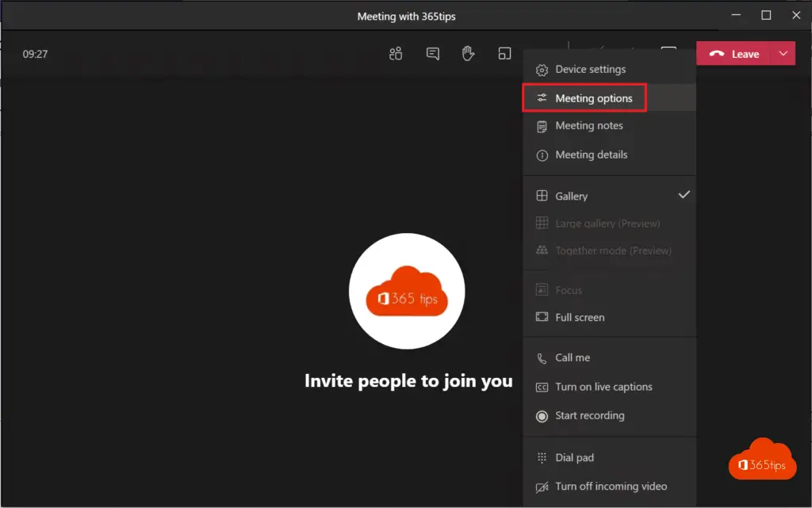Turn off incoming video
812x508 pixels.
[610, 487]
